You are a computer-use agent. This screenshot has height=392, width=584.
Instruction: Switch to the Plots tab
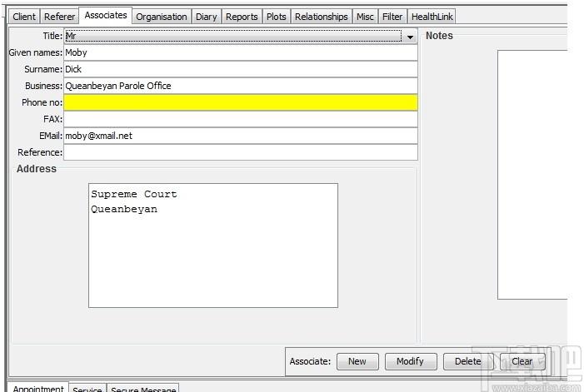[x=277, y=17]
